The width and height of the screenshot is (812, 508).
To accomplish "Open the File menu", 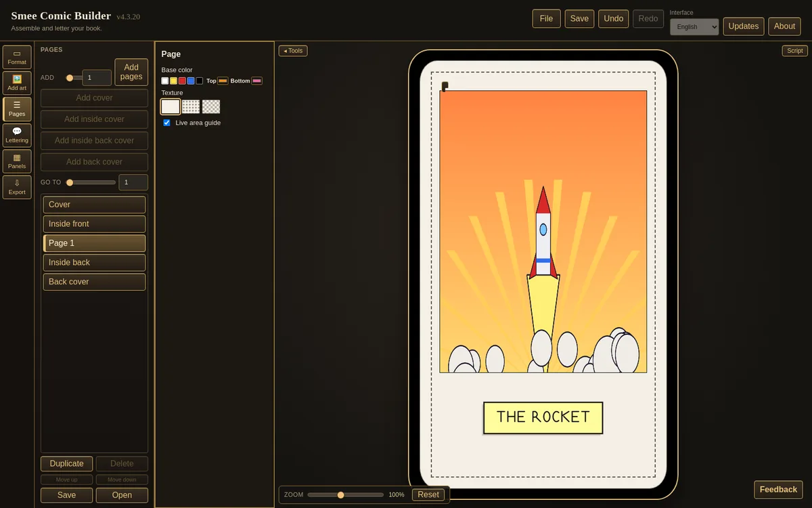I will tap(546, 18).
